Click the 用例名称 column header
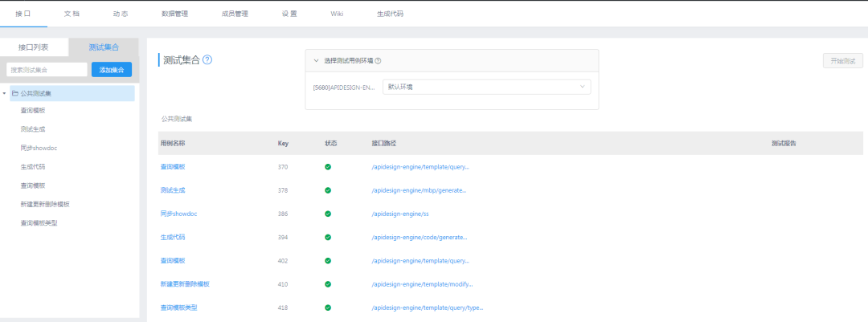Screen dimensions: 868x322 (x=173, y=143)
